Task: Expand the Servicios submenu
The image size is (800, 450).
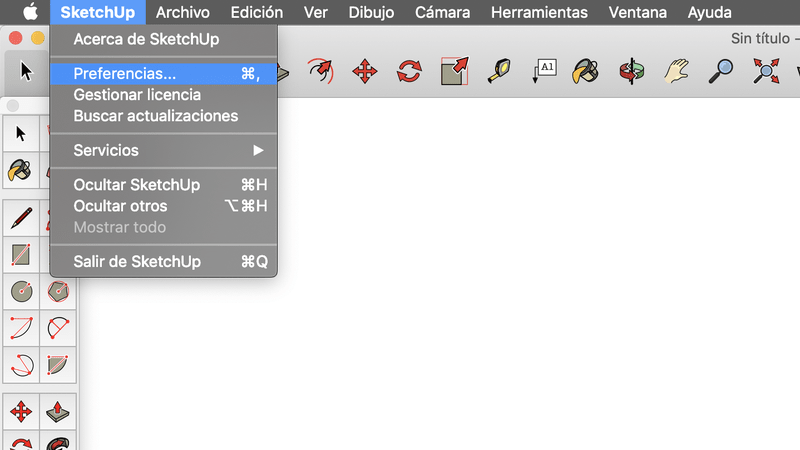Action: (164, 151)
